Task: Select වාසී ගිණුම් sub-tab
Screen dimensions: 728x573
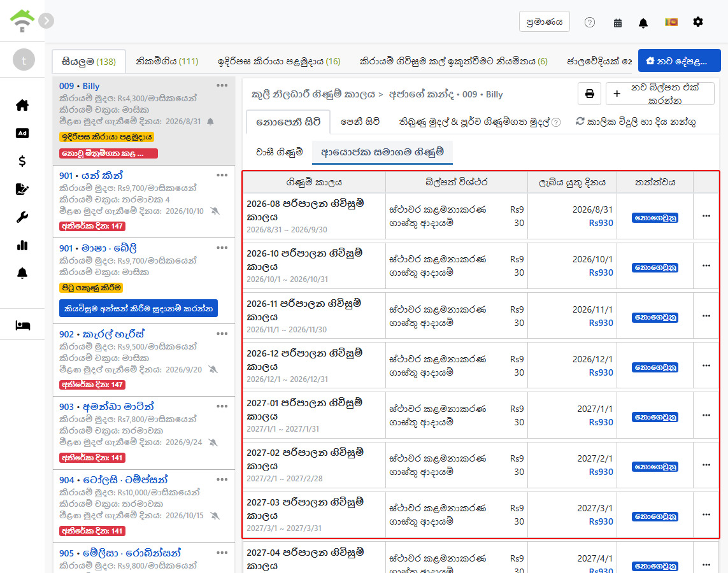Action: (279, 152)
